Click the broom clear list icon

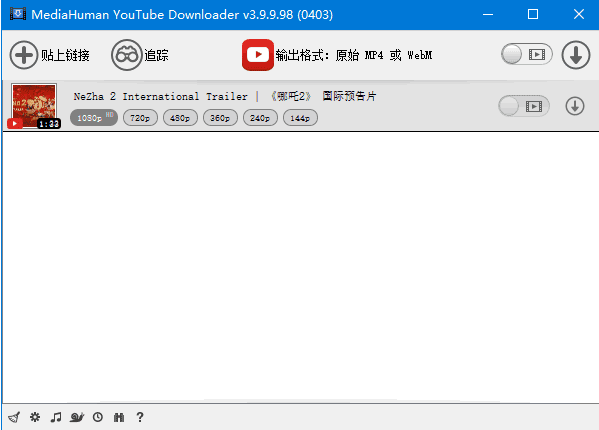tap(14, 417)
